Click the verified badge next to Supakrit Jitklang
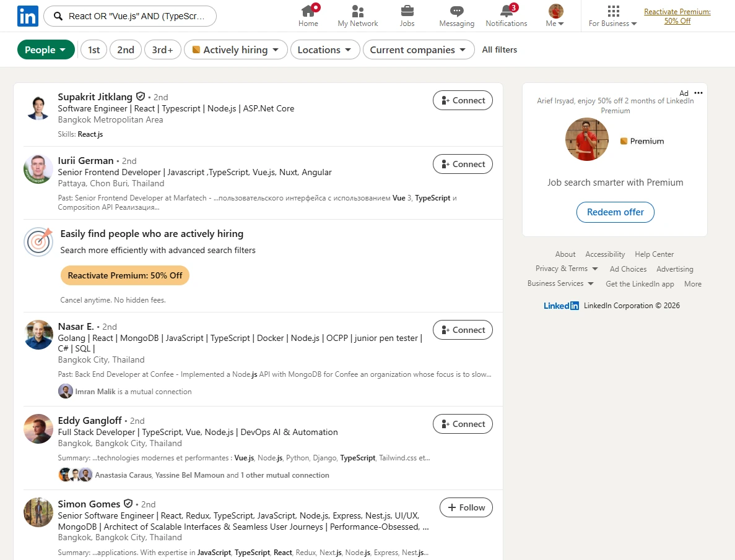The width and height of the screenshot is (735, 560). 140,97
